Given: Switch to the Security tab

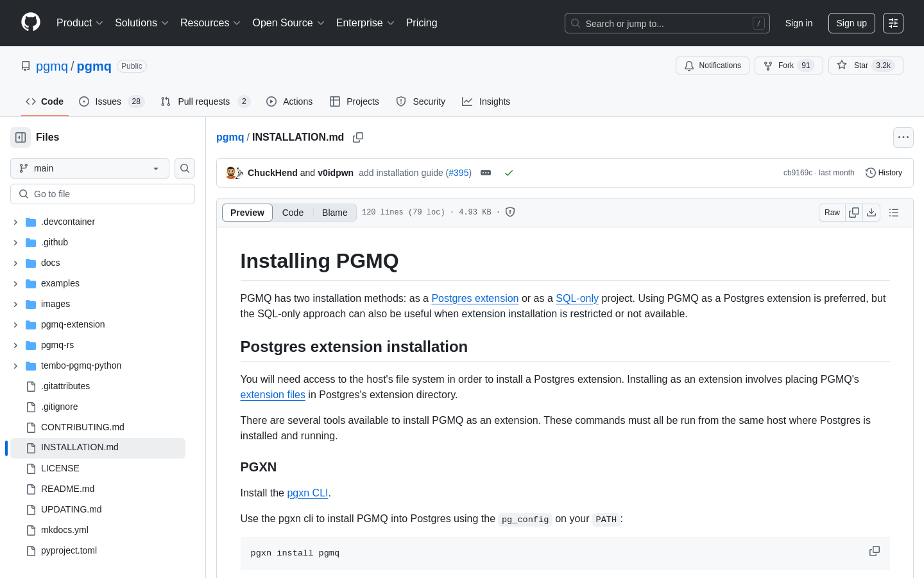Looking at the screenshot, I should pos(421,101).
